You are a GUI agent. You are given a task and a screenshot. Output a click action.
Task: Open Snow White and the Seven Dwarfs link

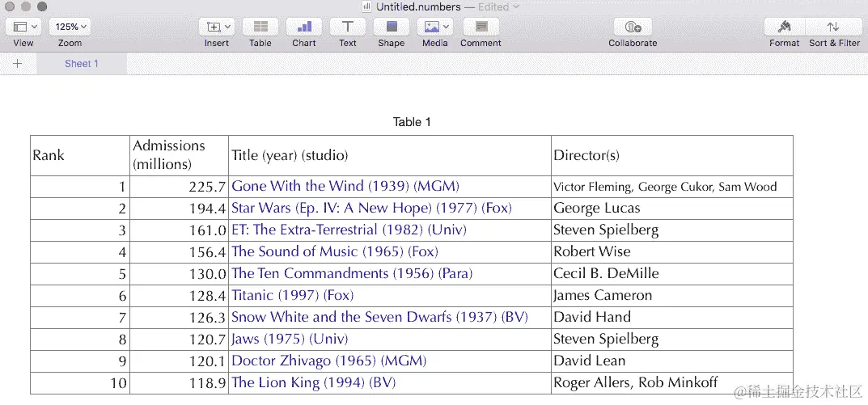(x=379, y=318)
